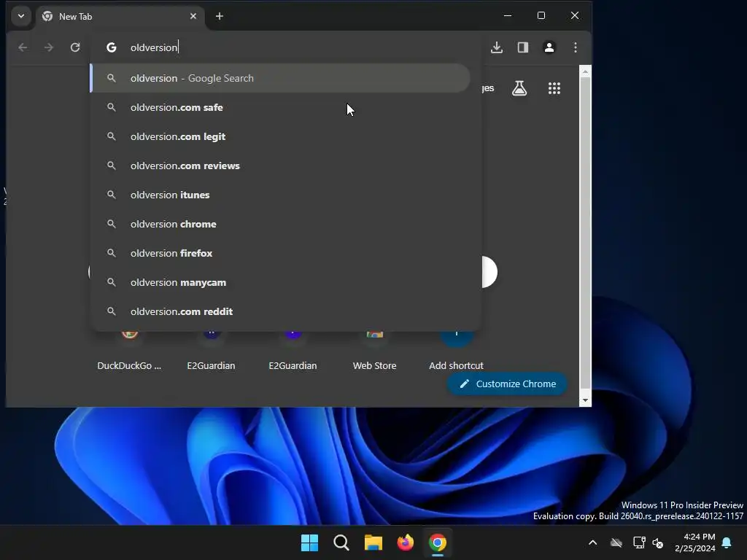Open notifications bell icon
The height and width of the screenshot is (560, 747).
coord(727,542)
